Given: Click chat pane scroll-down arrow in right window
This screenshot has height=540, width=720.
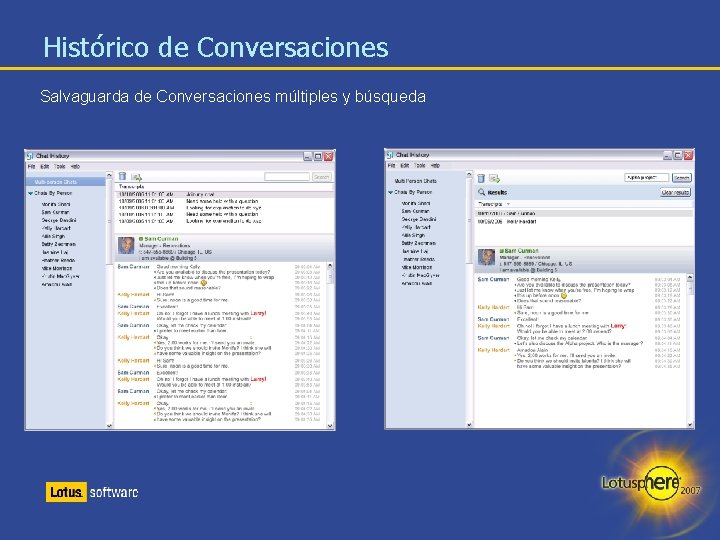Looking at the screenshot, I should pyautogui.click(x=690, y=425).
